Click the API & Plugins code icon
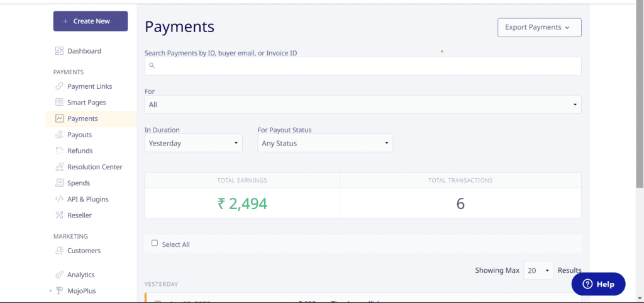 (59, 199)
